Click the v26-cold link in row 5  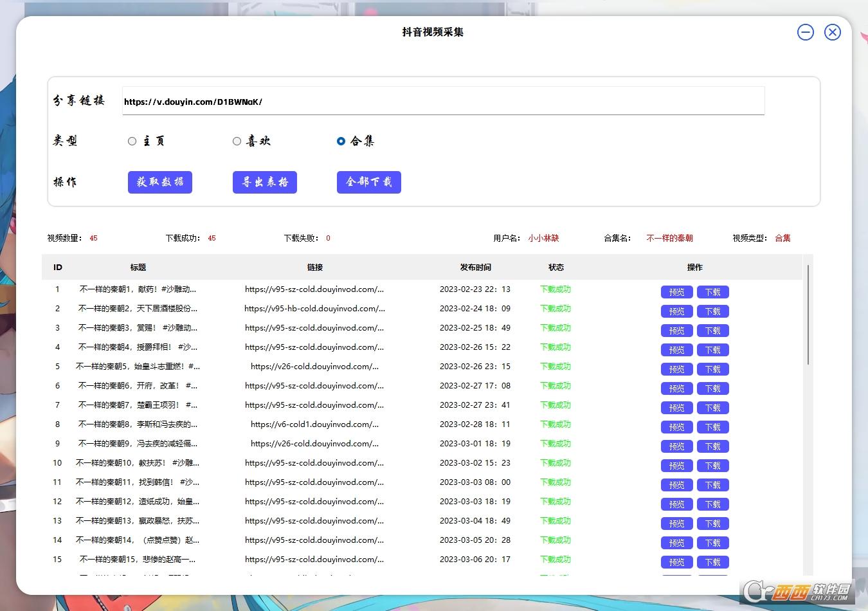coord(315,367)
